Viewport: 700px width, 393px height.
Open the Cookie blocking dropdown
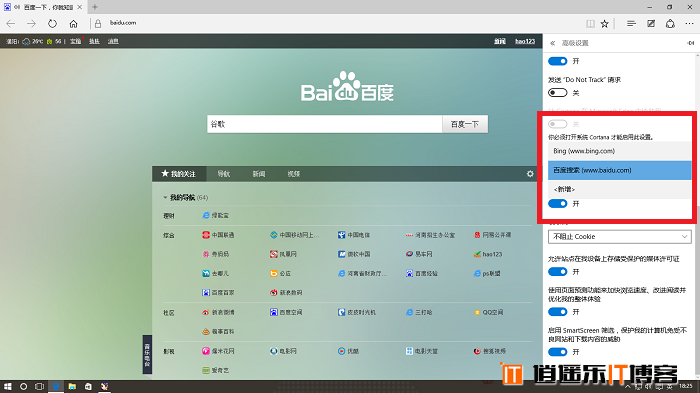[x=620, y=237]
